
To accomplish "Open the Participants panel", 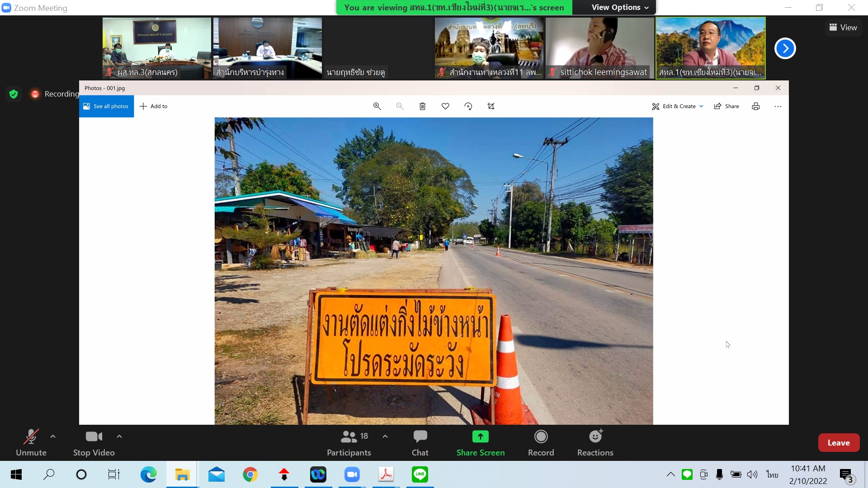I will point(349,442).
